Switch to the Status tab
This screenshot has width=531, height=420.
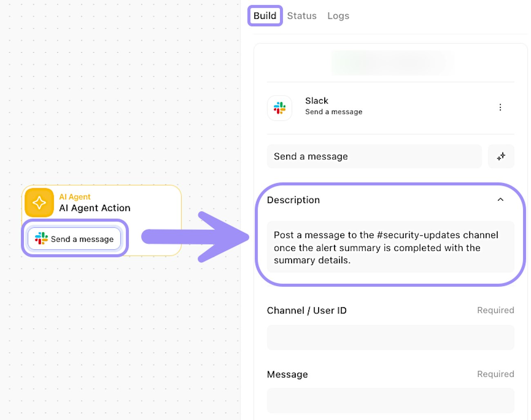(x=301, y=16)
